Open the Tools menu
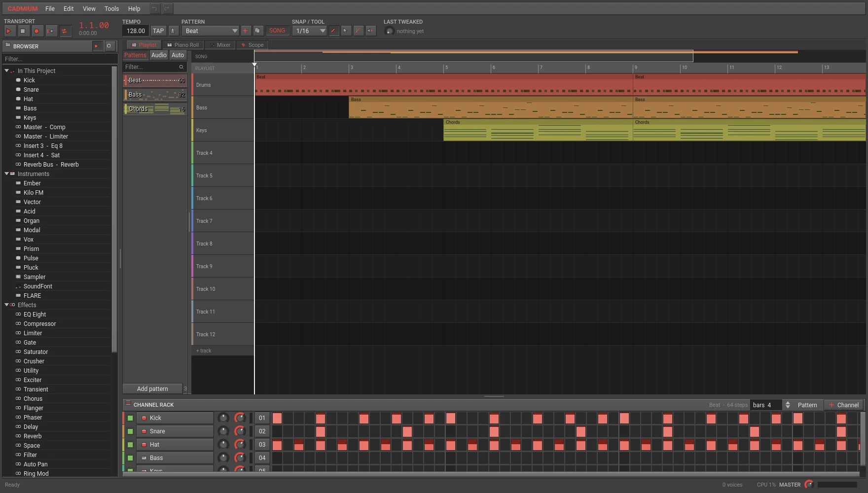Image resolution: width=868 pixels, height=493 pixels. 111,8
